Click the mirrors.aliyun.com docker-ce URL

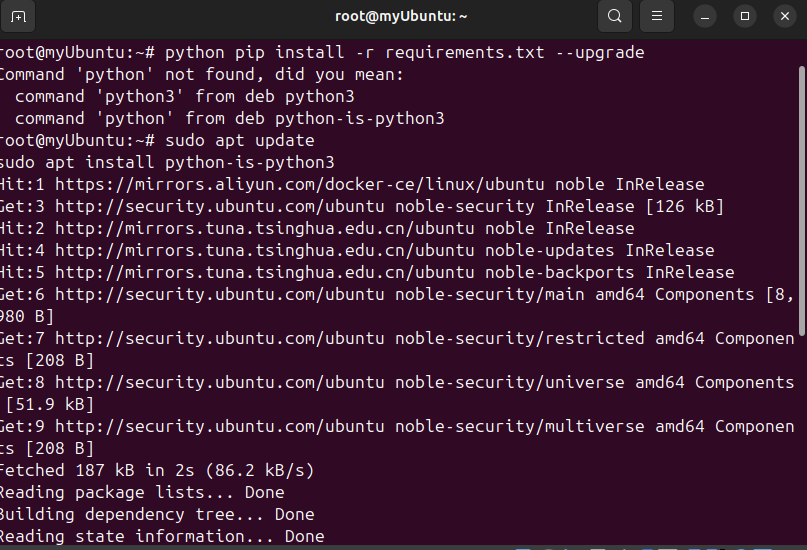click(x=300, y=184)
